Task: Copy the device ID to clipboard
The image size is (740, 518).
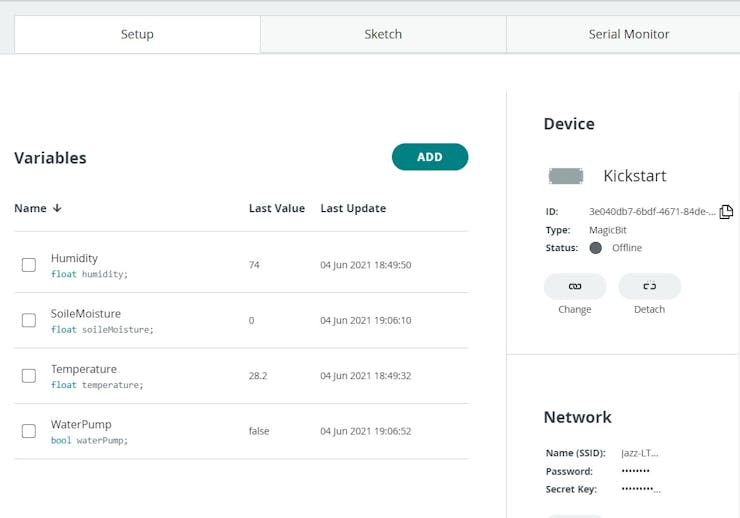Action: pos(726,212)
